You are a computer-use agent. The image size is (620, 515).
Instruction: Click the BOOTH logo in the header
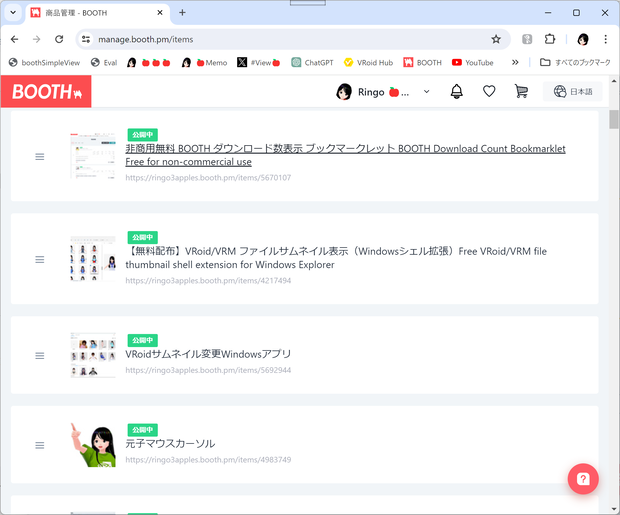click(46, 92)
